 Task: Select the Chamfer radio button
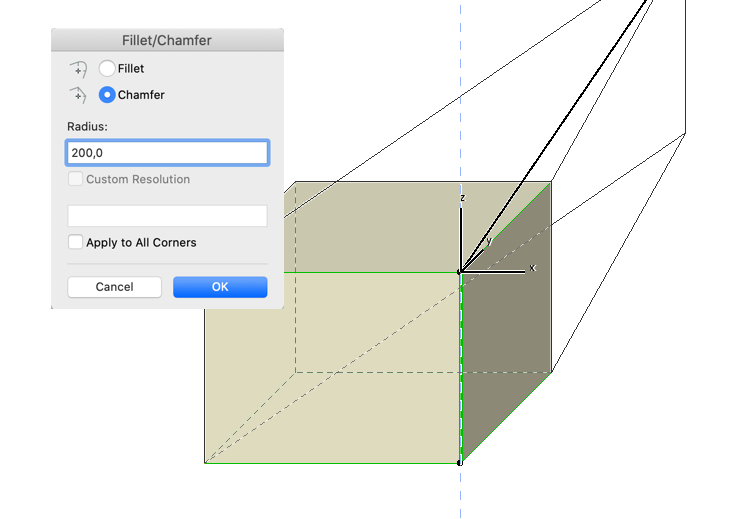click(x=107, y=95)
